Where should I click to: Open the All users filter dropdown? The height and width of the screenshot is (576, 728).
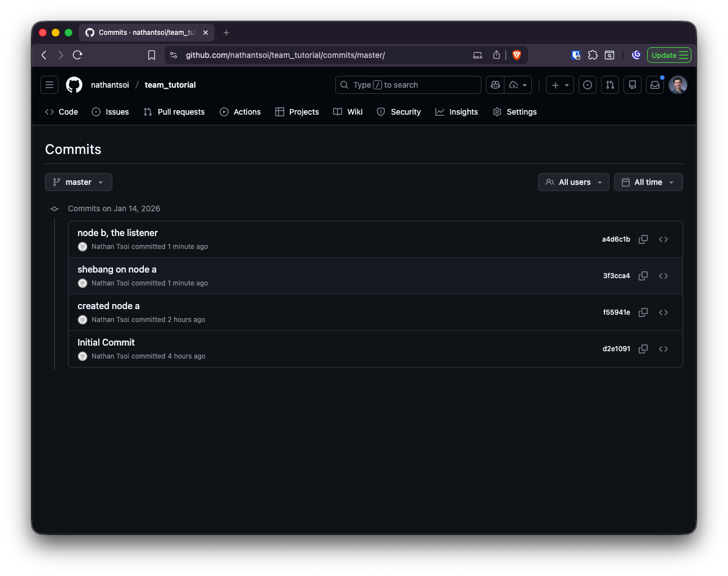[x=574, y=182]
